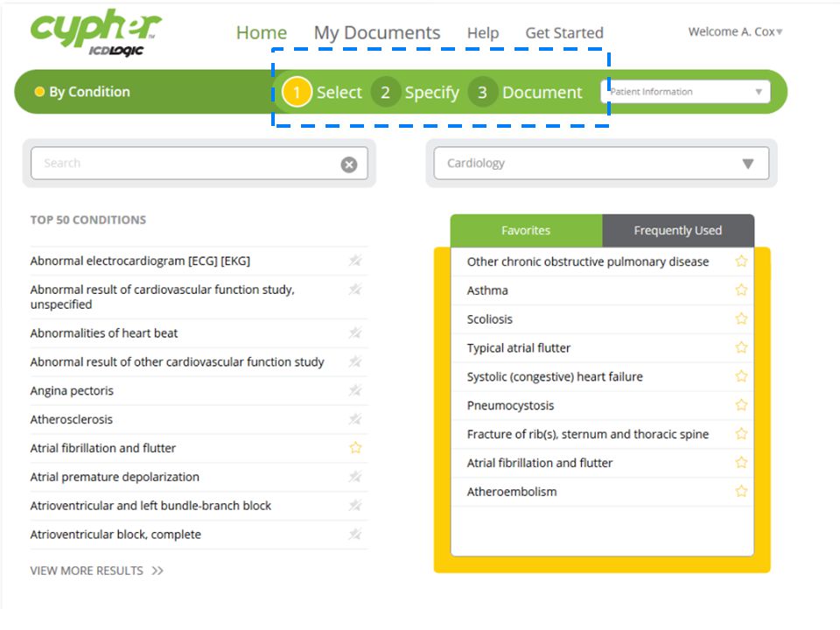The width and height of the screenshot is (840, 630).
Task: Select Other chronic obstructive pulmonary disease favorite
Action: tap(588, 262)
